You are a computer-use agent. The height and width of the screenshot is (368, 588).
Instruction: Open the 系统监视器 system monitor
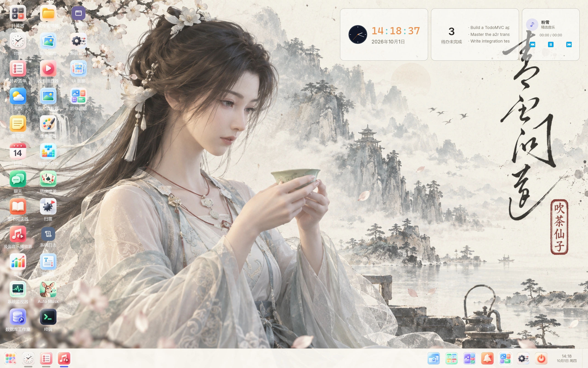click(x=18, y=289)
